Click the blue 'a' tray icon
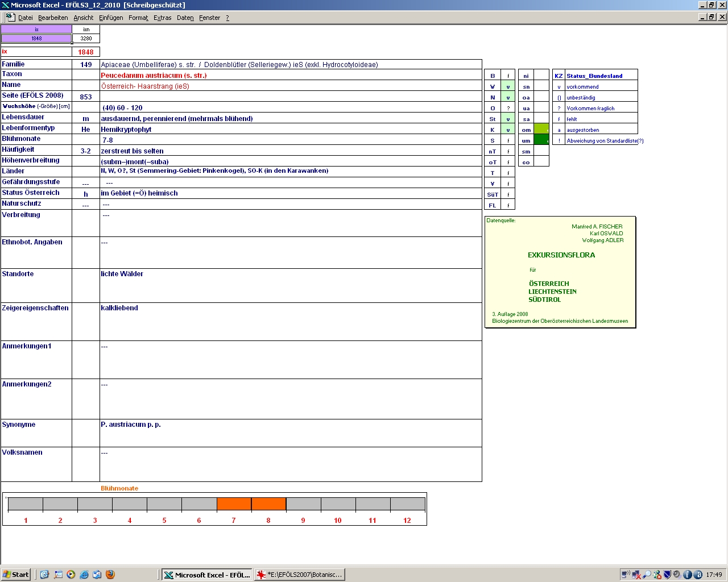The width and height of the screenshot is (728, 582). tap(697, 575)
